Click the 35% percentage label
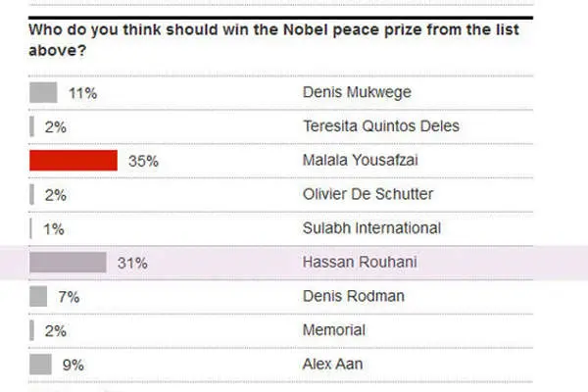This screenshot has height=392, width=588. point(143,162)
